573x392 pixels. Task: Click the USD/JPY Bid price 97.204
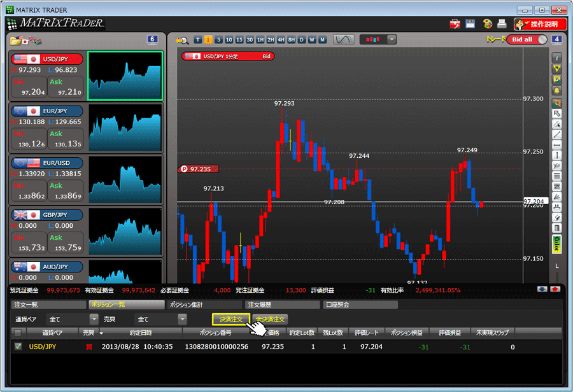pos(29,87)
